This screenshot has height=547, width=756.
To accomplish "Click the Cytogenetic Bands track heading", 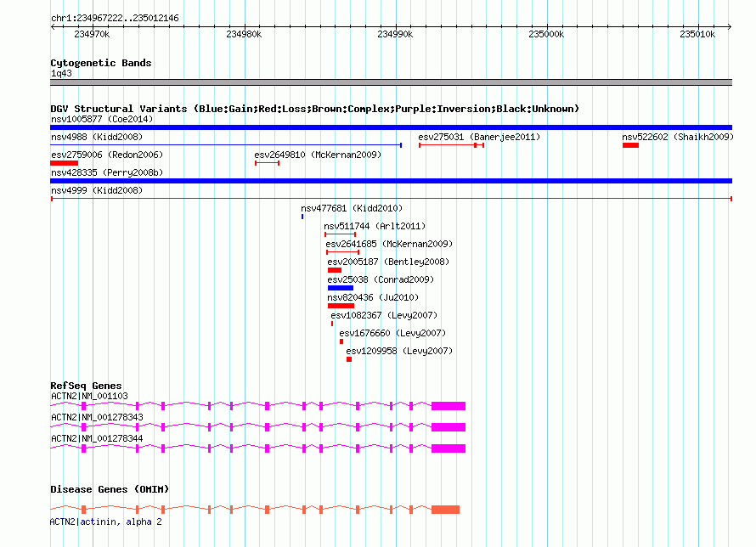I will (x=101, y=63).
